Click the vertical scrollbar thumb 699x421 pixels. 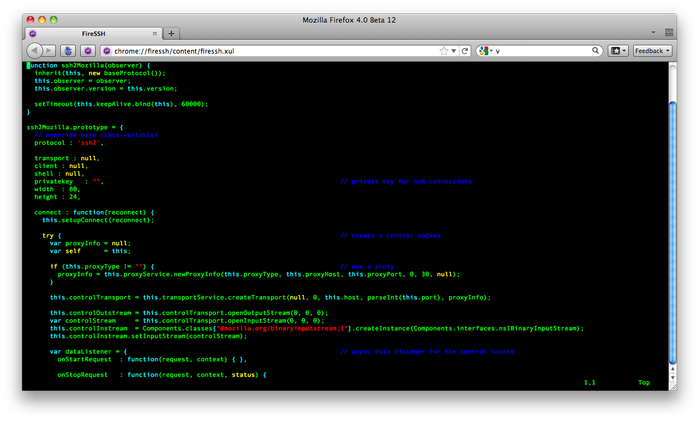pyautogui.click(x=673, y=232)
